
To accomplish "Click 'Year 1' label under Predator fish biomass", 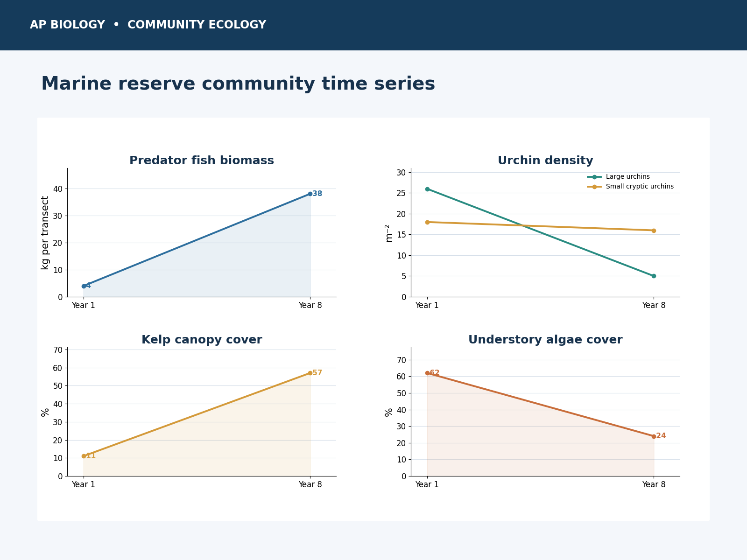I will tap(84, 305).
